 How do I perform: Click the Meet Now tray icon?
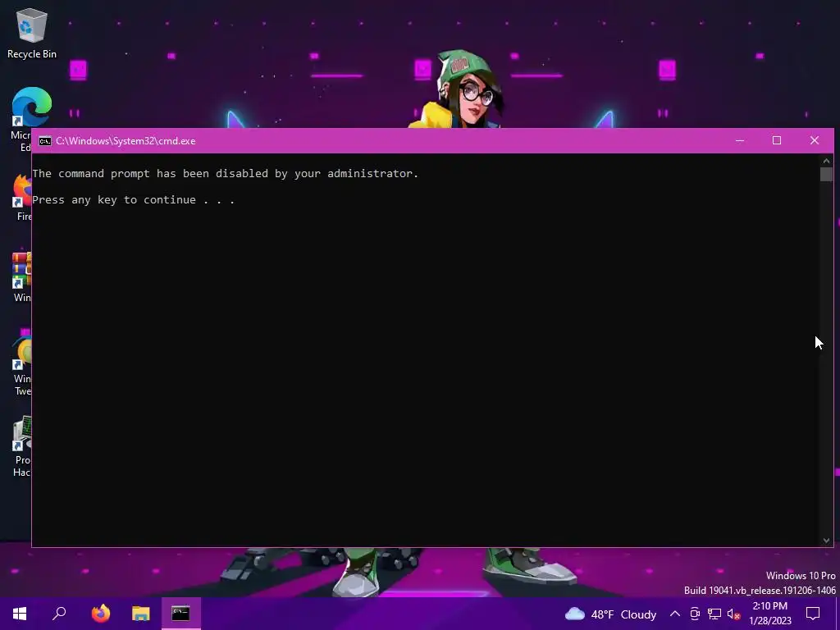[x=695, y=614]
